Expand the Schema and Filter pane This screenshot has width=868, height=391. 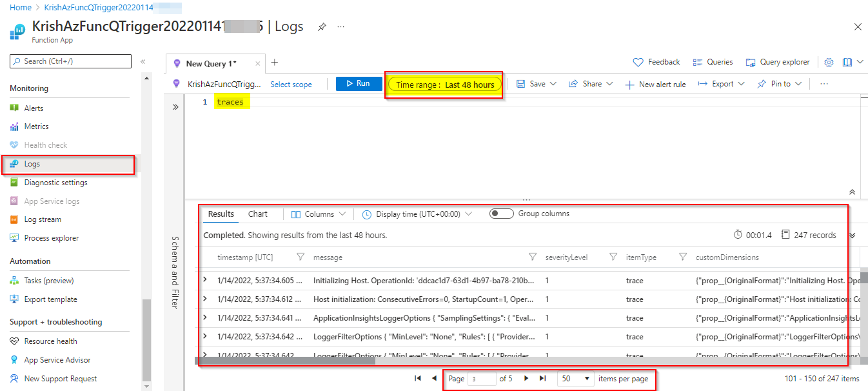pyautogui.click(x=175, y=107)
